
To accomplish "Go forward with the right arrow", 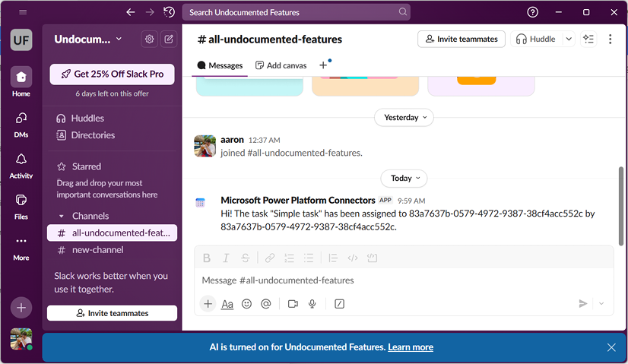I will pos(150,12).
